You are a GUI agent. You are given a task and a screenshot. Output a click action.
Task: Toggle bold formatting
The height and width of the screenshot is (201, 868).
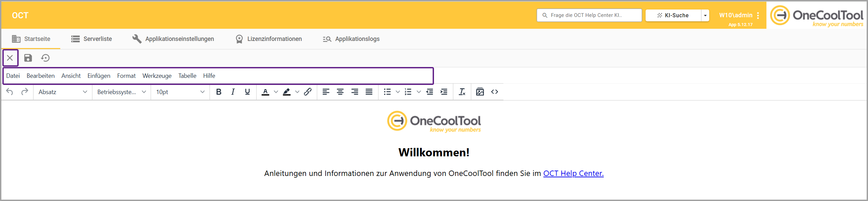219,92
